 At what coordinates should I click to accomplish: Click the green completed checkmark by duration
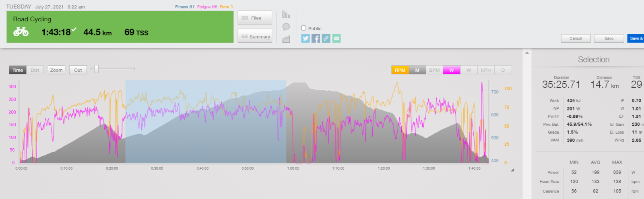point(74,29)
